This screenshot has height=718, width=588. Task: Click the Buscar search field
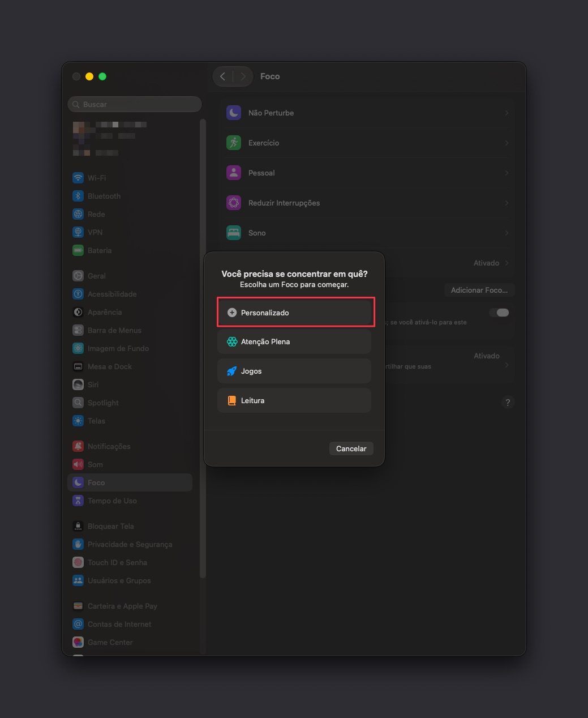135,104
